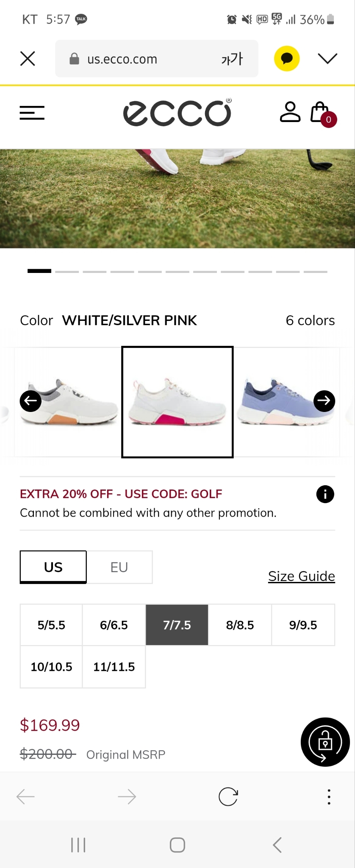This screenshot has height=868, width=355.
Task: Select size 8/8.5
Action: [240, 625]
